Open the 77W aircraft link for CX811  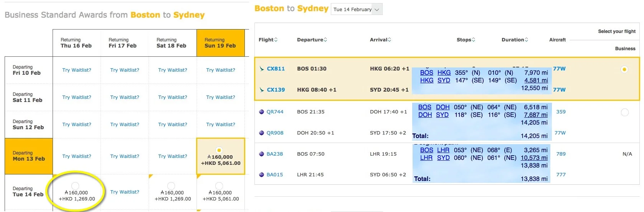pos(559,69)
